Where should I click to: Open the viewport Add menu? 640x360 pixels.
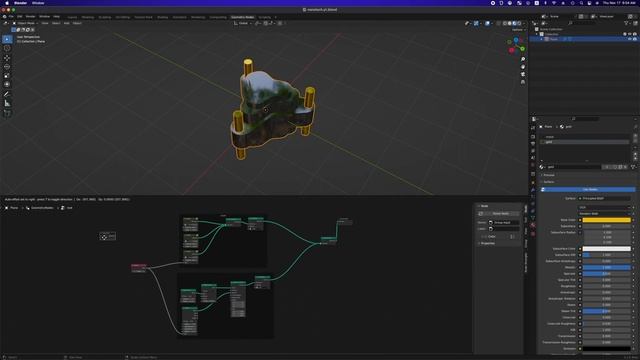(x=67, y=23)
